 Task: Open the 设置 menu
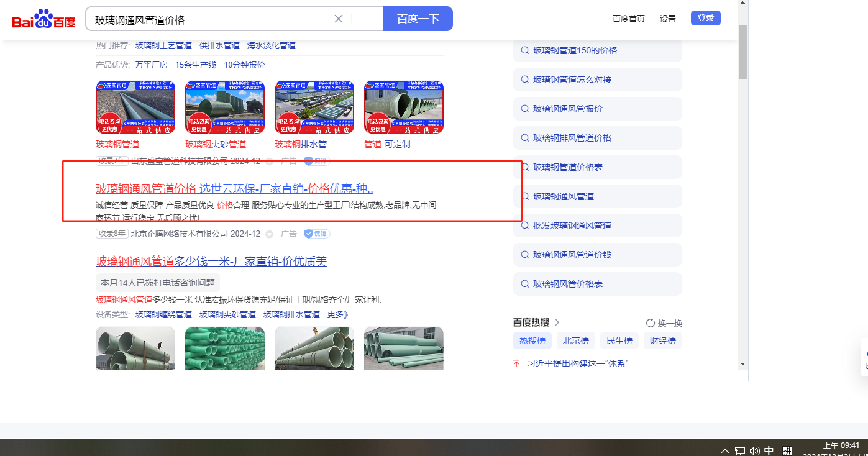(x=668, y=19)
